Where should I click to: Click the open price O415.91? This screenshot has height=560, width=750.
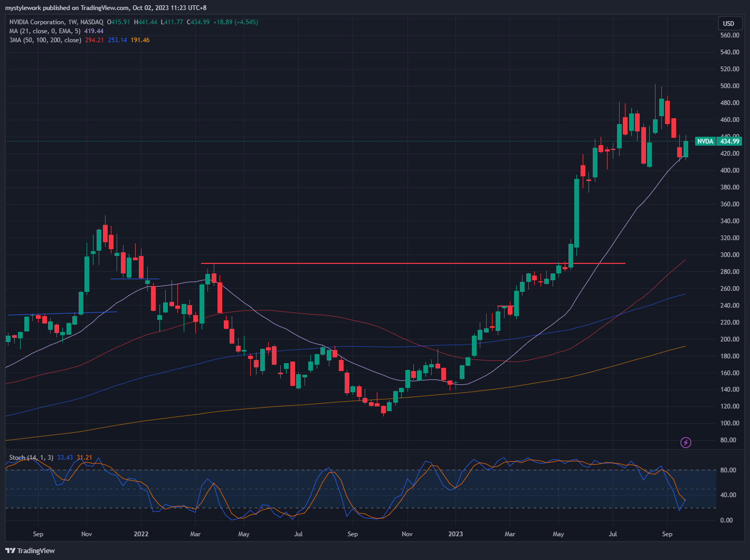coord(119,22)
